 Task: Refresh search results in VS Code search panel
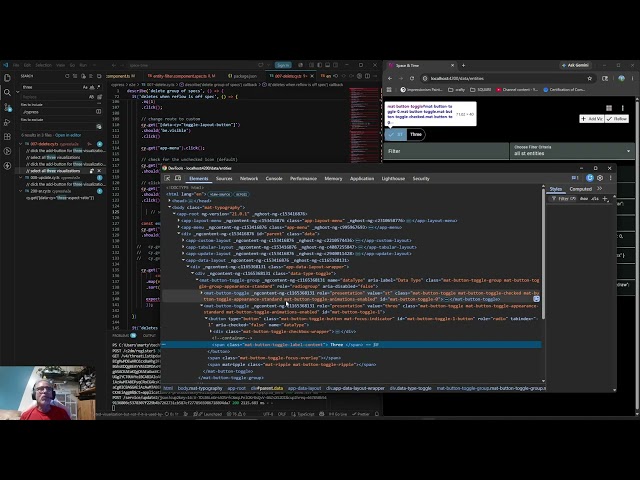(x=67, y=76)
